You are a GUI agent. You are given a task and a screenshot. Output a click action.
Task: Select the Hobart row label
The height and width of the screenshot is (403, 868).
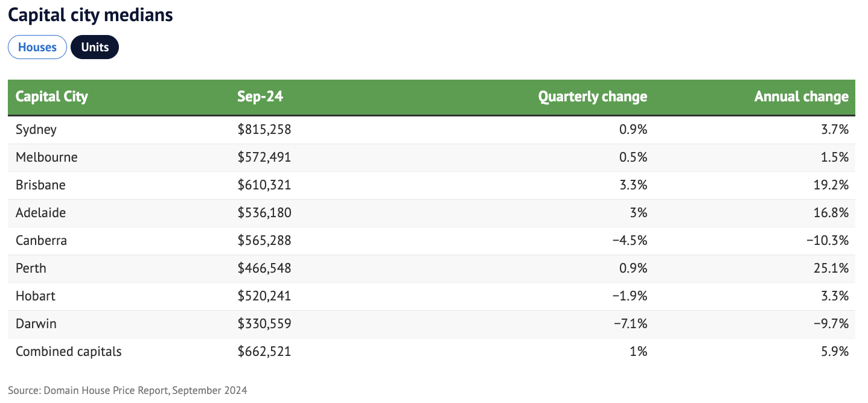pyautogui.click(x=36, y=296)
